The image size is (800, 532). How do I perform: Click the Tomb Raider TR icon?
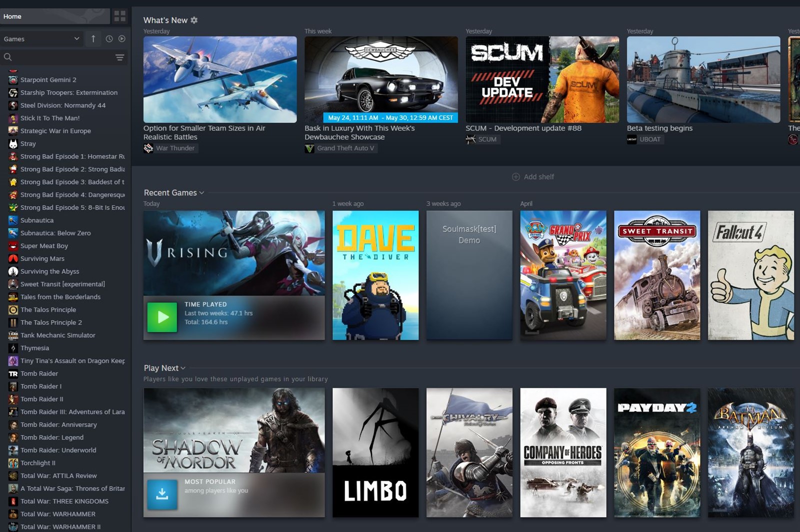click(x=13, y=373)
